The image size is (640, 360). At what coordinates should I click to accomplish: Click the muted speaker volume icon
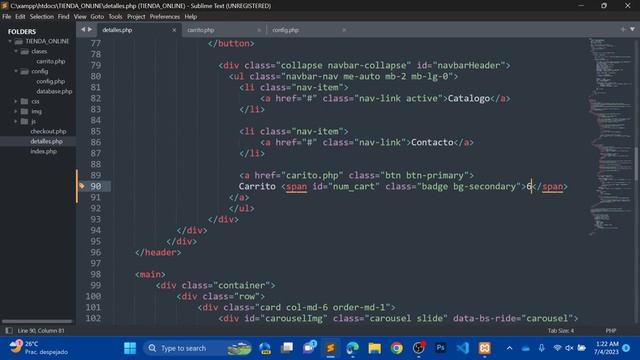[x=569, y=348]
